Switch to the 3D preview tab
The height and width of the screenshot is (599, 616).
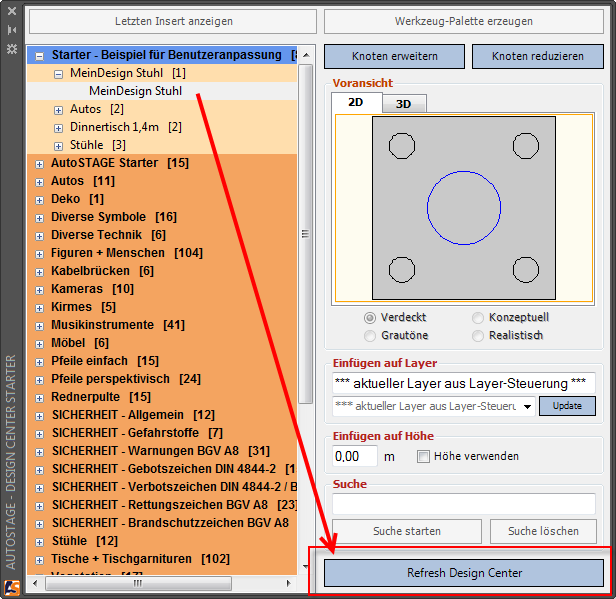coord(403,103)
